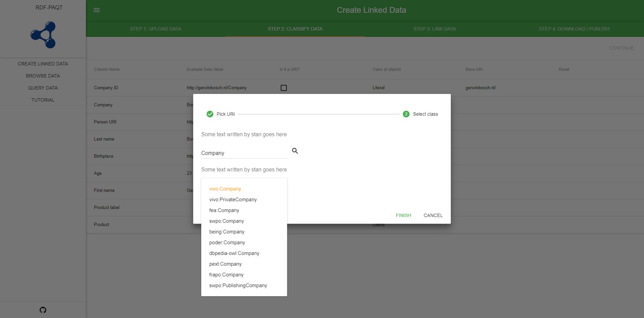Click the First name row label
644x318 pixels.
tap(104, 190)
